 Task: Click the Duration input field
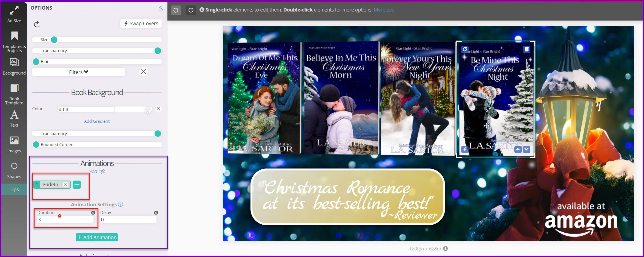point(65,219)
